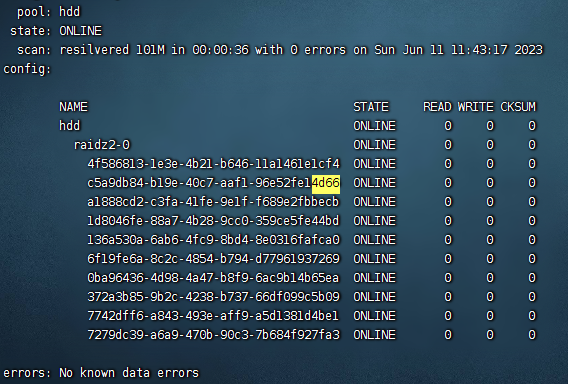Click ONLINE state for disk 372a3b85
This screenshot has height=384, width=568.
coord(375,297)
